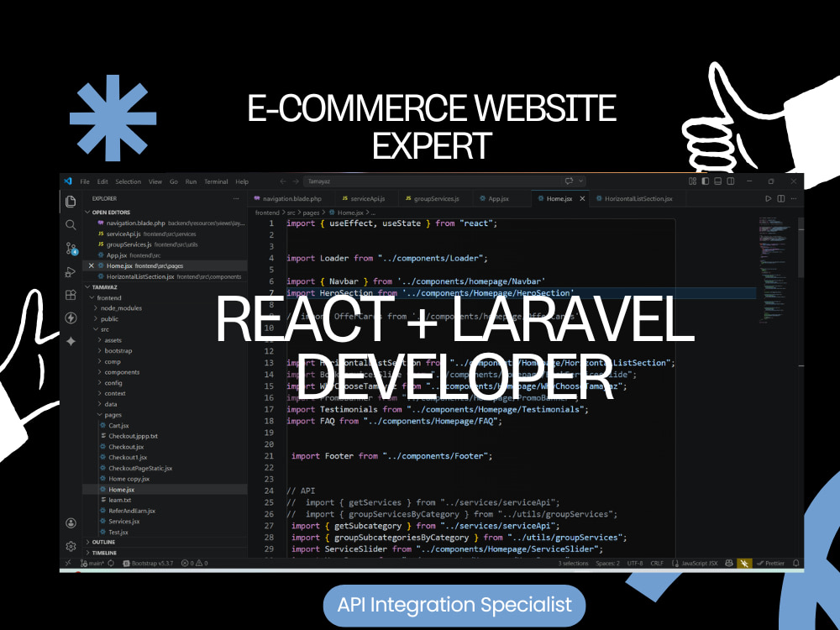Toggle the Panel layout button
This screenshot has height=630, width=840.
tap(718, 181)
